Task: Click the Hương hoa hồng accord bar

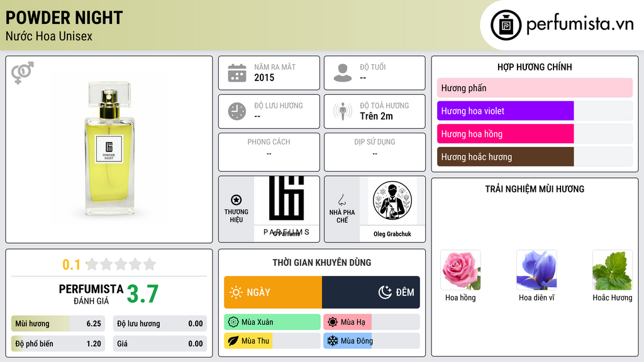Action: pos(535,134)
